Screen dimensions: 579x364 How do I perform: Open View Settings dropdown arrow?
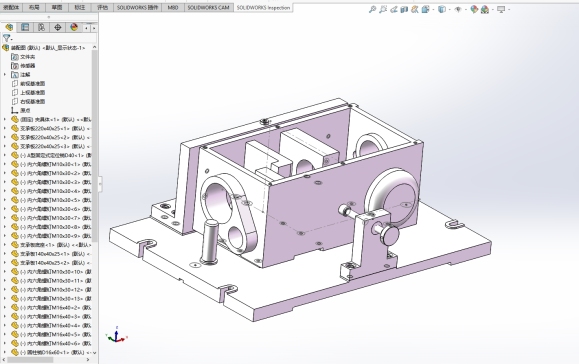coord(509,10)
